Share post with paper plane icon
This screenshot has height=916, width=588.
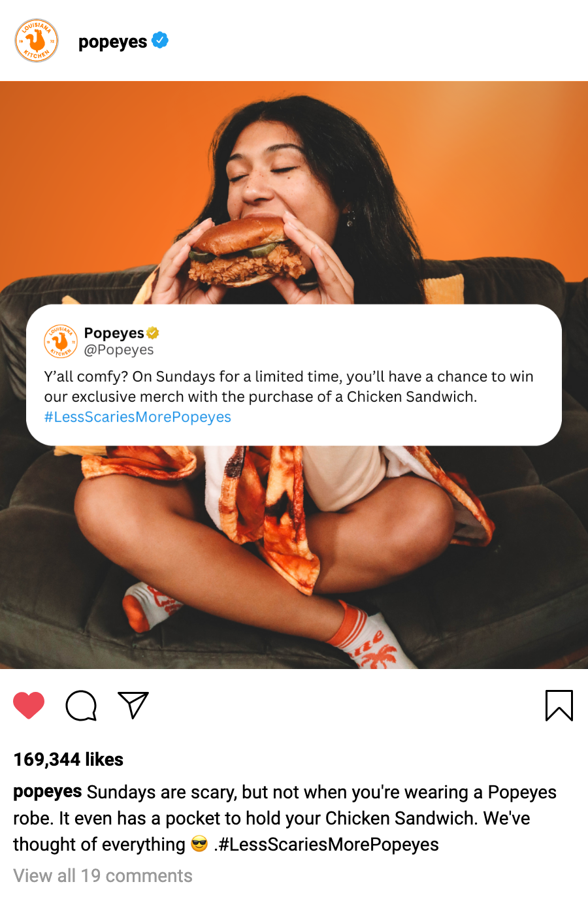coord(133,705)
